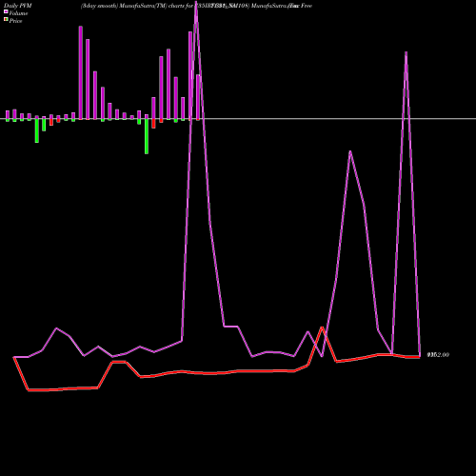Select the Price legend label
The height and width of the screenshot is (476, 476).
click(x=15, y=21)
